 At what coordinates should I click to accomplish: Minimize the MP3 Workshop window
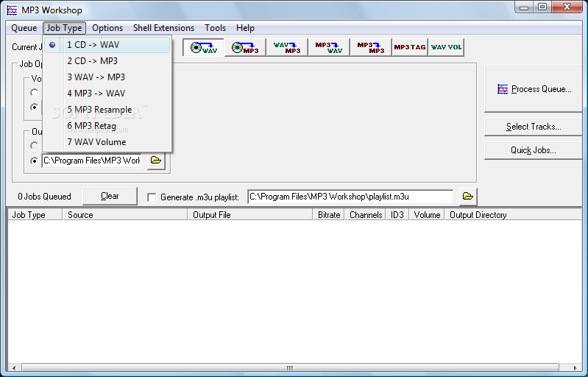(x=524, y=7)
